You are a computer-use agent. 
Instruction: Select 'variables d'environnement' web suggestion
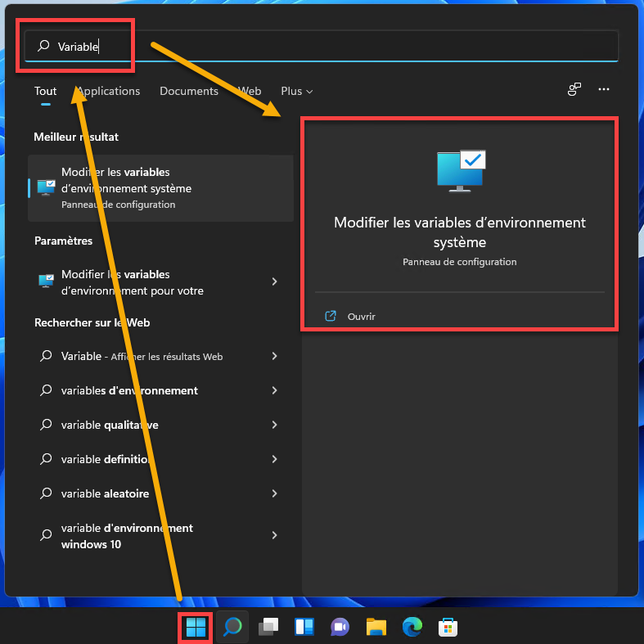160,390
